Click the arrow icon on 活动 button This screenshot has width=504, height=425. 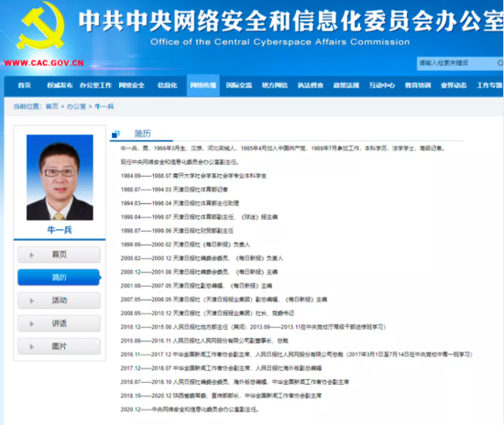pos(32,301)
